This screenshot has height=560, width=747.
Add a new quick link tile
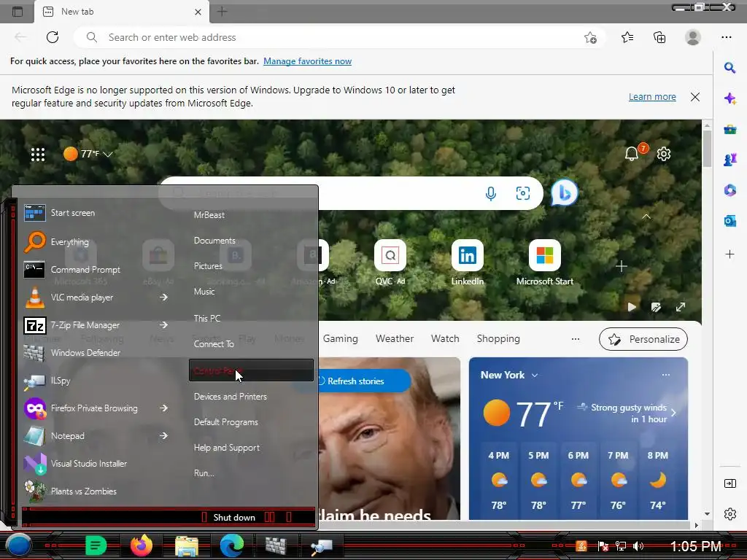click(x=622, y=266)
